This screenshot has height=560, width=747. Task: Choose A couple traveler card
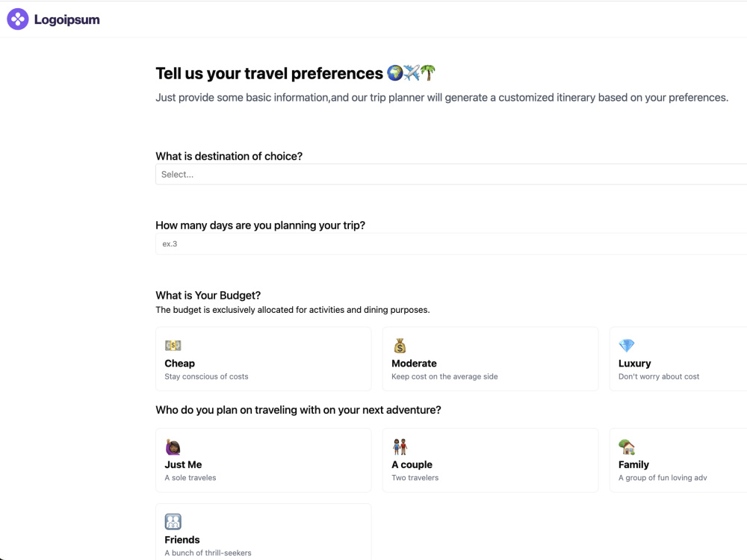(490, 460)
